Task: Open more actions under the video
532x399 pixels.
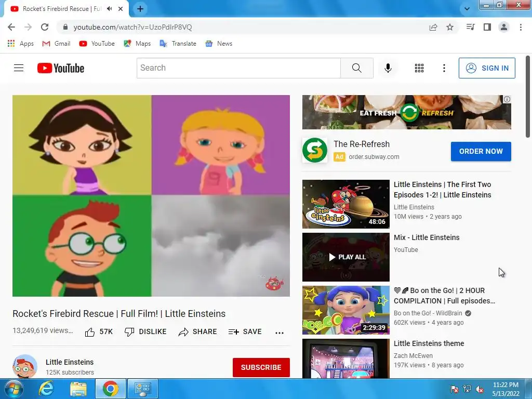Action: pyautogui.click(x=279, y=332)
